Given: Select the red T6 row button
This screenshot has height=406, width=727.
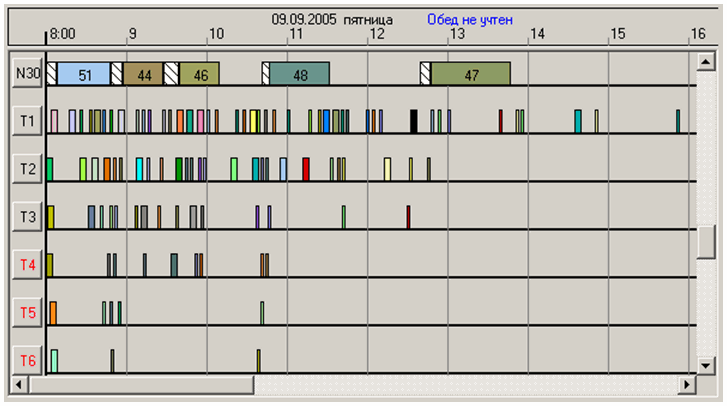Looking at the screenshot, I should tap(27, 360).
